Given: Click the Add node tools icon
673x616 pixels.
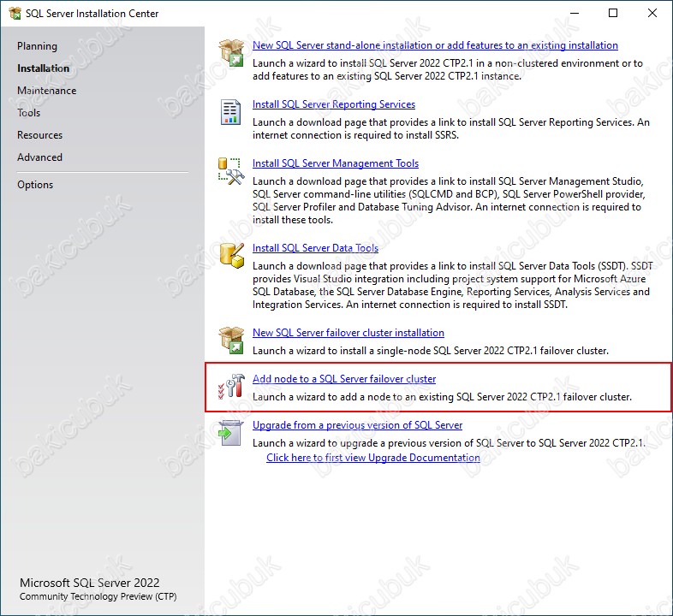Looking at the screenshot, I should [231, 386].
